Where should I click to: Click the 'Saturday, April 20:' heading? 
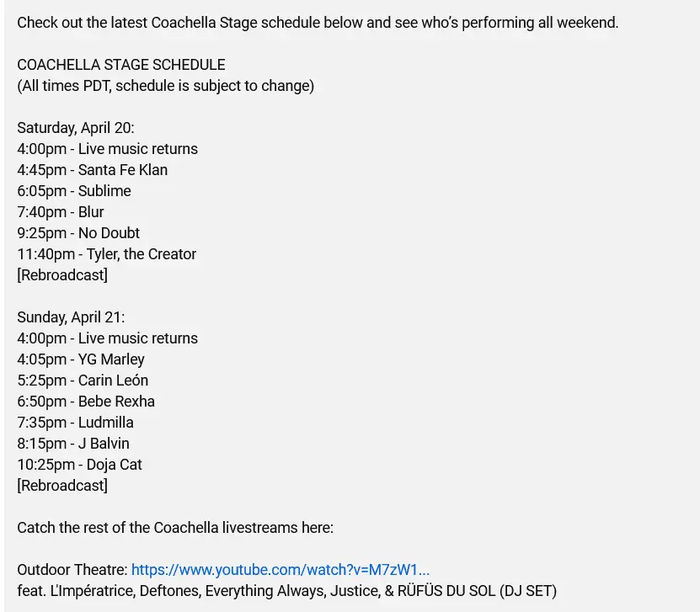[x=76, y=128]
